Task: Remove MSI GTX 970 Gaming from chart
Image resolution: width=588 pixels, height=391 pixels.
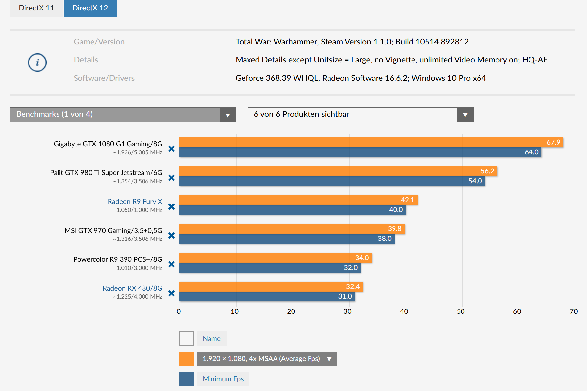Action: click(171, 235)
